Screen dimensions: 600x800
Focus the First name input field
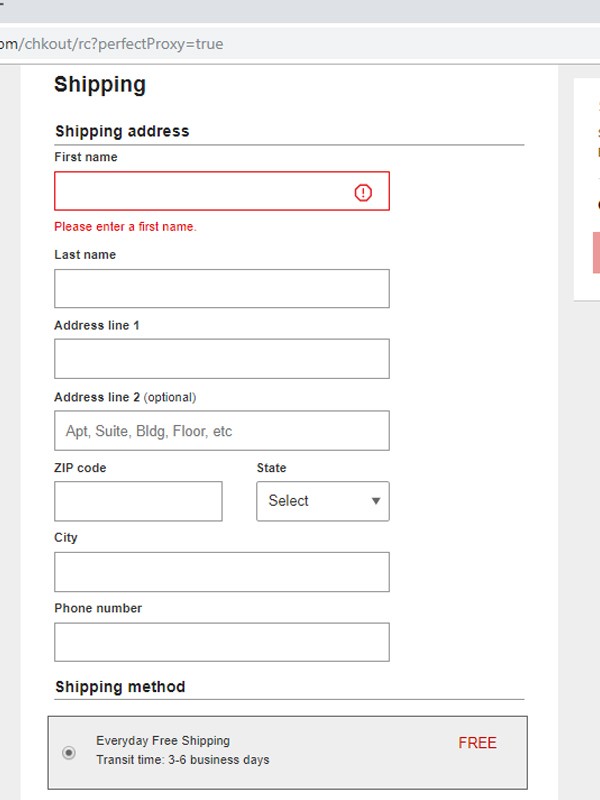pos(200,191)
